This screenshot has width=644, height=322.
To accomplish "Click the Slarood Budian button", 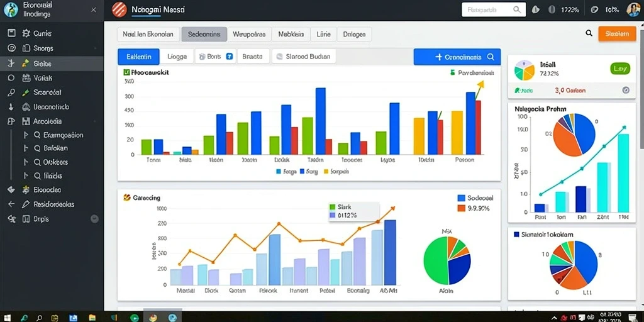I will tap(304, 57).
